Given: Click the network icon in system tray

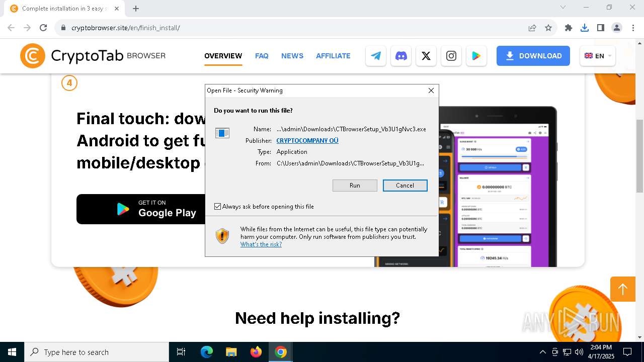Looking at the screenshot, I should pos(567,352).
